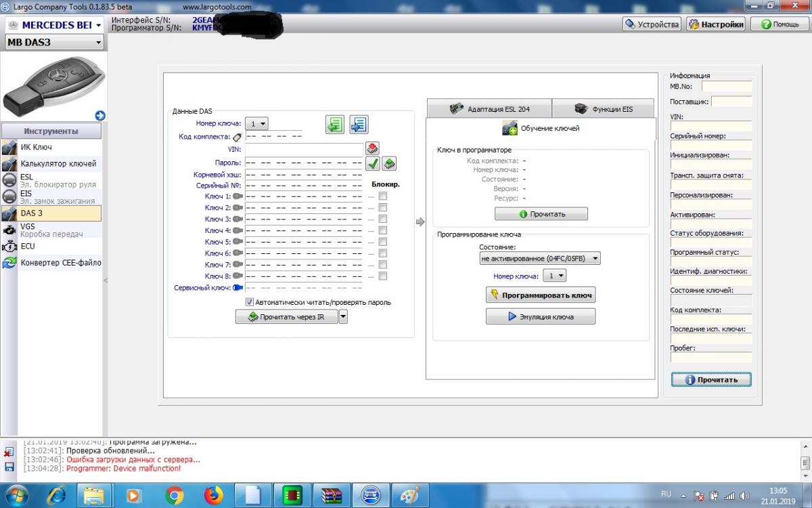
Task: Toggle the Блокир. checkbox for Ключ 1
Action: (x=383, y=196)
